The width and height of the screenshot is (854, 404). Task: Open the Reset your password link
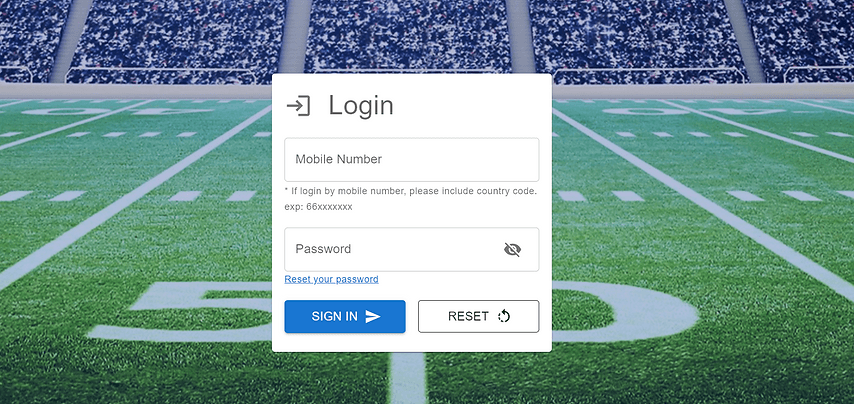coord(331,279)
